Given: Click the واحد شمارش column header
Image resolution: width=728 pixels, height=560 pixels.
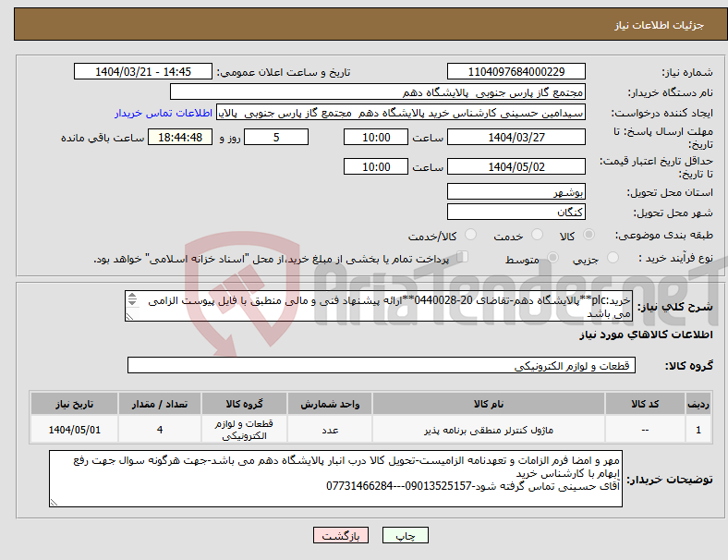Looking at the screenshot, I should 330,404.
